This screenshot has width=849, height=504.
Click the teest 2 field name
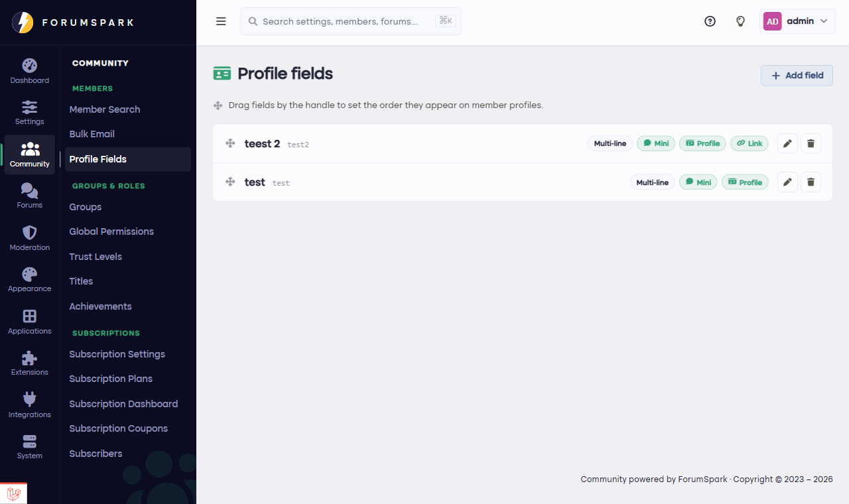pos(263,144)
